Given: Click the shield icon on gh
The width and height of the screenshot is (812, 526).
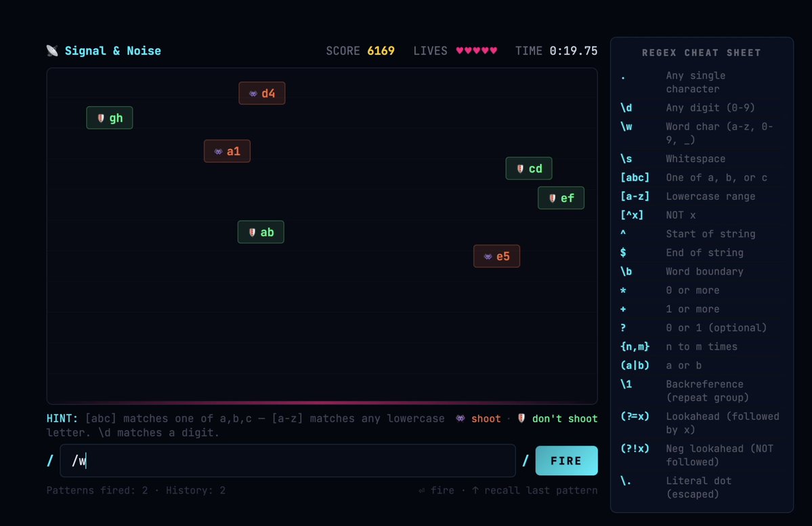Looking at the screenshot, I should 101,118.
